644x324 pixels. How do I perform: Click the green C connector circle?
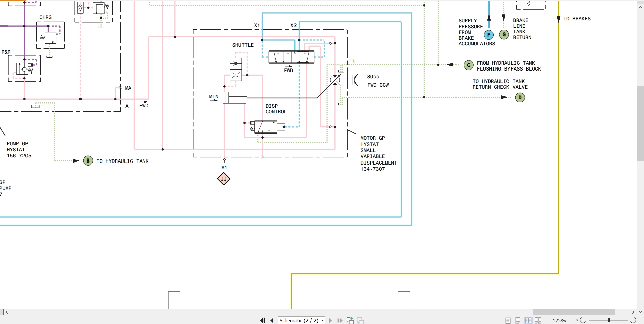[469, 65]
